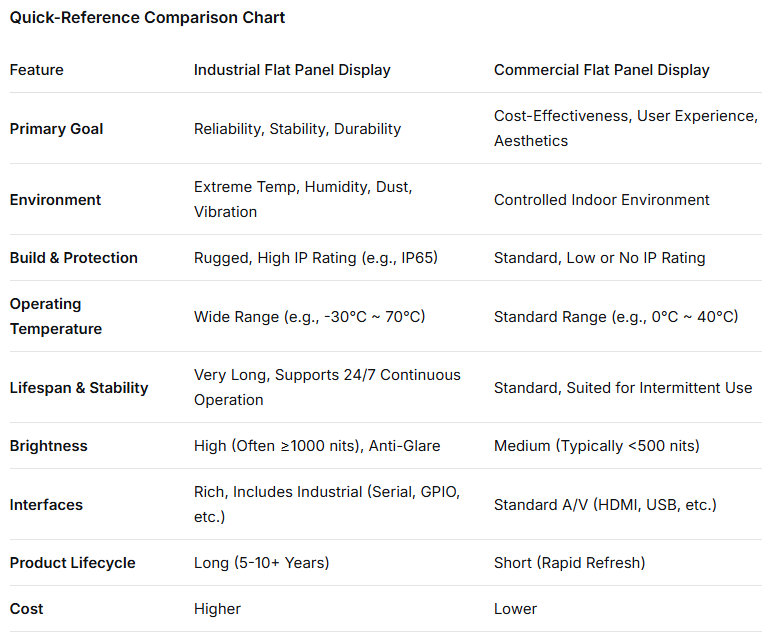The width and height of the screenshot is (767, 638).
Task: Select the Lifespan & Stability row label
Action: (79, 388)
